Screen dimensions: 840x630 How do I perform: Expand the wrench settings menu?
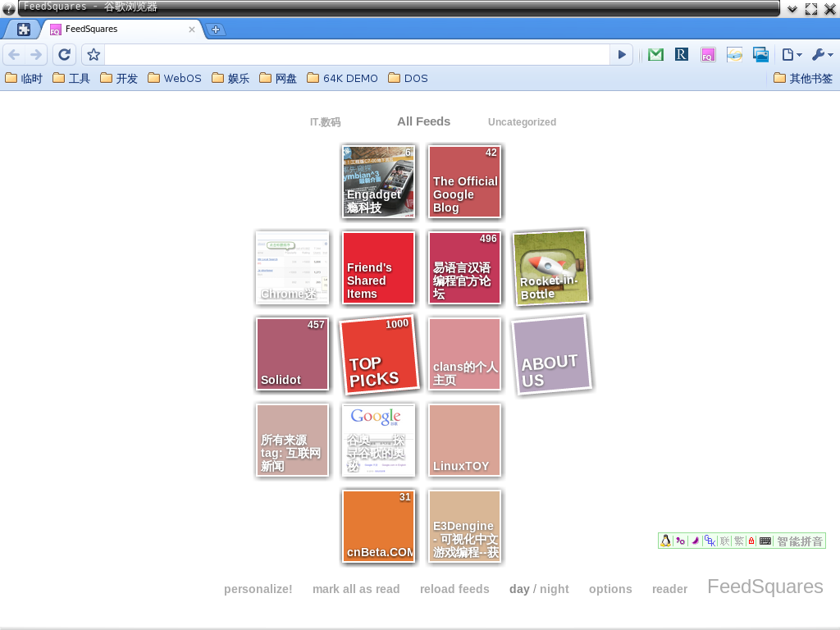pos(822,55)
